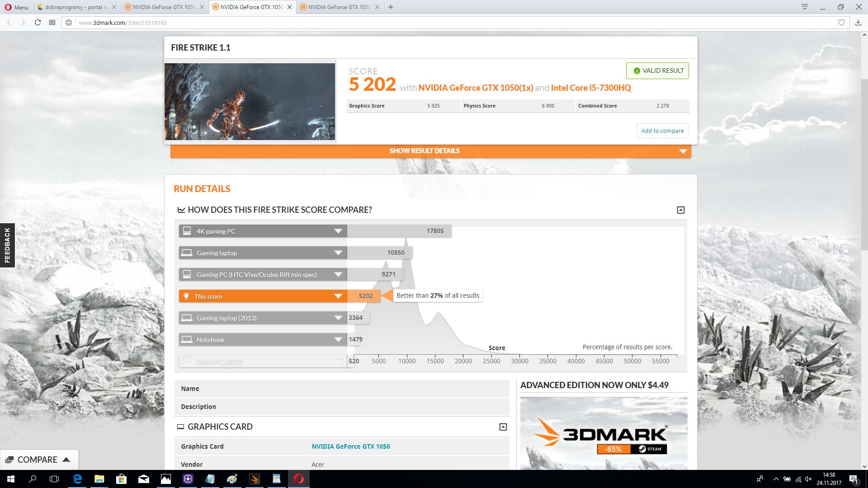Open Opera Speed Dial grid icon

tap(52, 23)
